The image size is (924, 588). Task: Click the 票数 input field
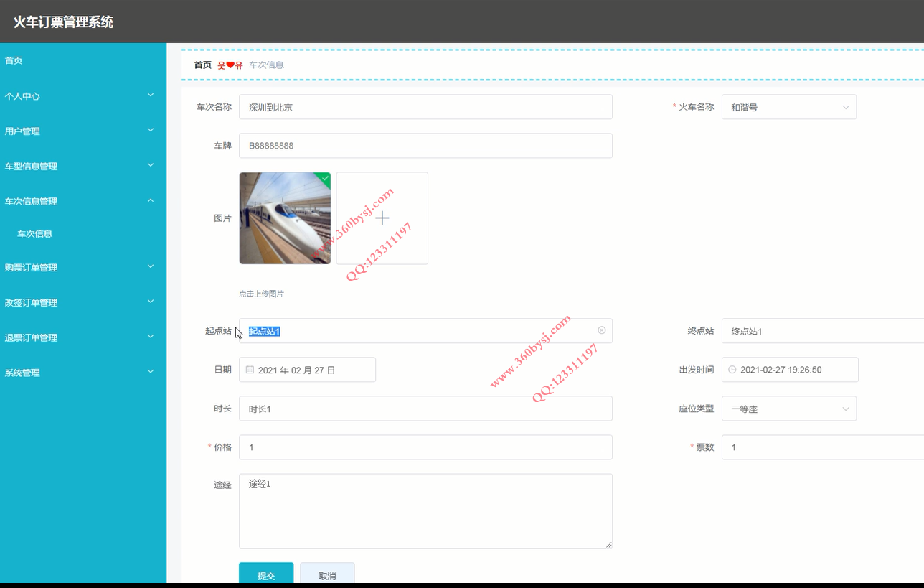(x=823, y=447)
